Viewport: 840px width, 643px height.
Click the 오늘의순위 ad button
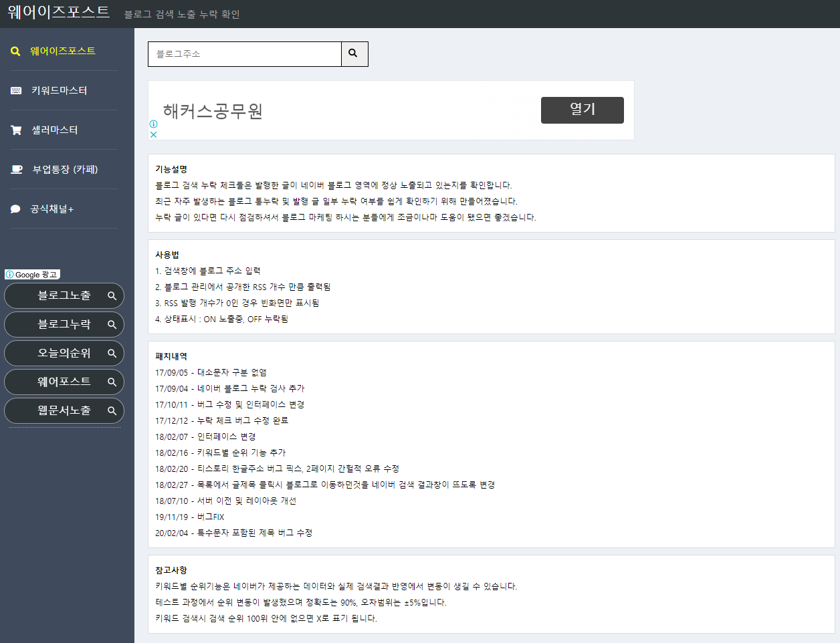tap(64, 353)
